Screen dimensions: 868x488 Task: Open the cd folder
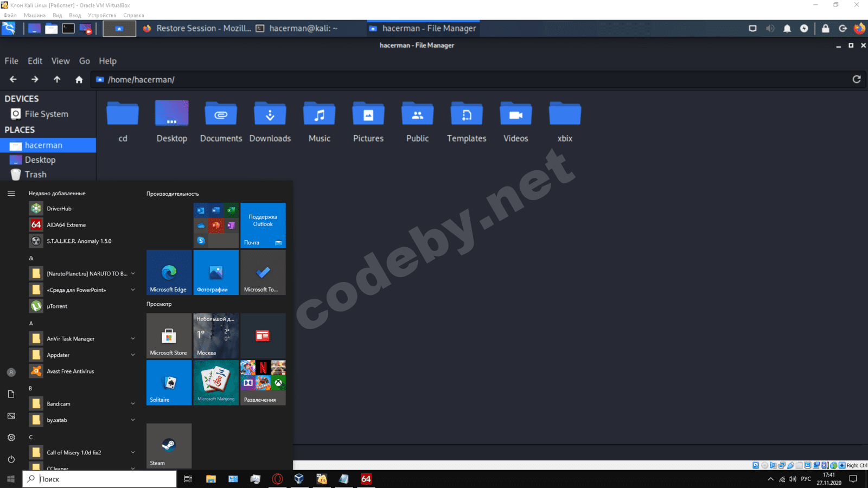coord(123,122)
